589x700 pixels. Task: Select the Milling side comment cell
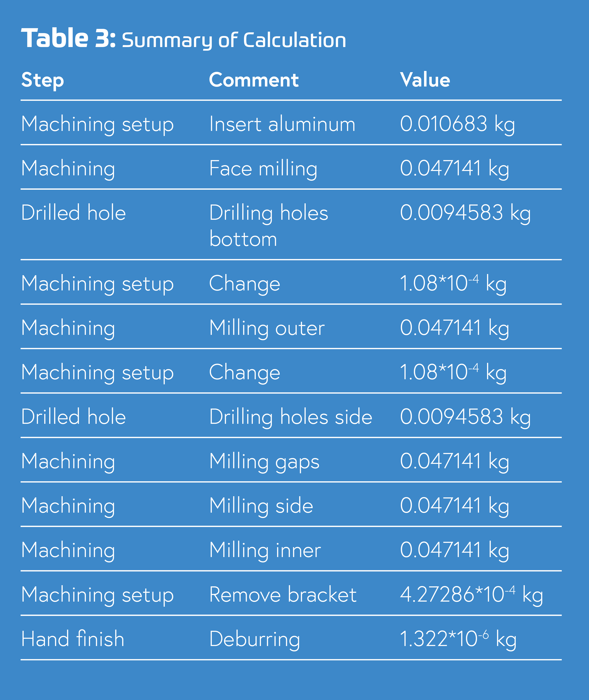261,506
